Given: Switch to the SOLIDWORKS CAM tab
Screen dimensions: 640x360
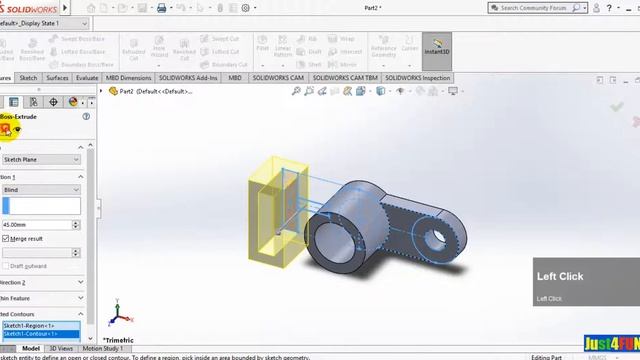Looking at the screenshot, I should [278, 78].
